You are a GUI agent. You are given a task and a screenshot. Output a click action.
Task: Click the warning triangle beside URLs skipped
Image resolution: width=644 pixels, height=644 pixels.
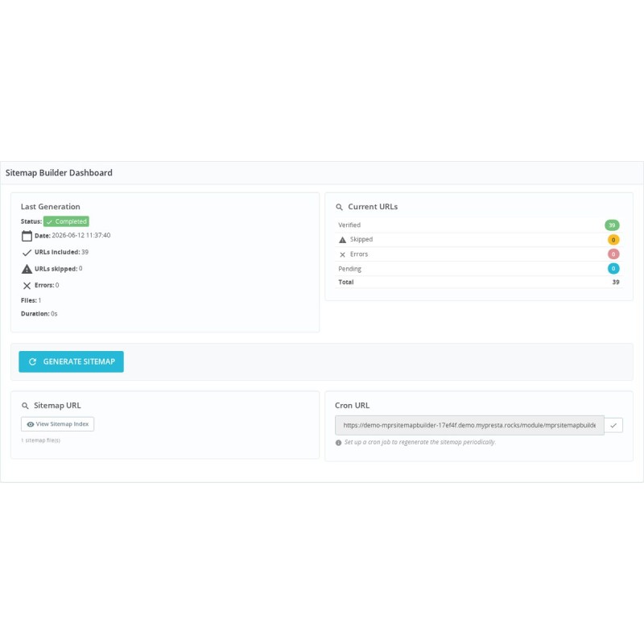(x=27, y=269)
